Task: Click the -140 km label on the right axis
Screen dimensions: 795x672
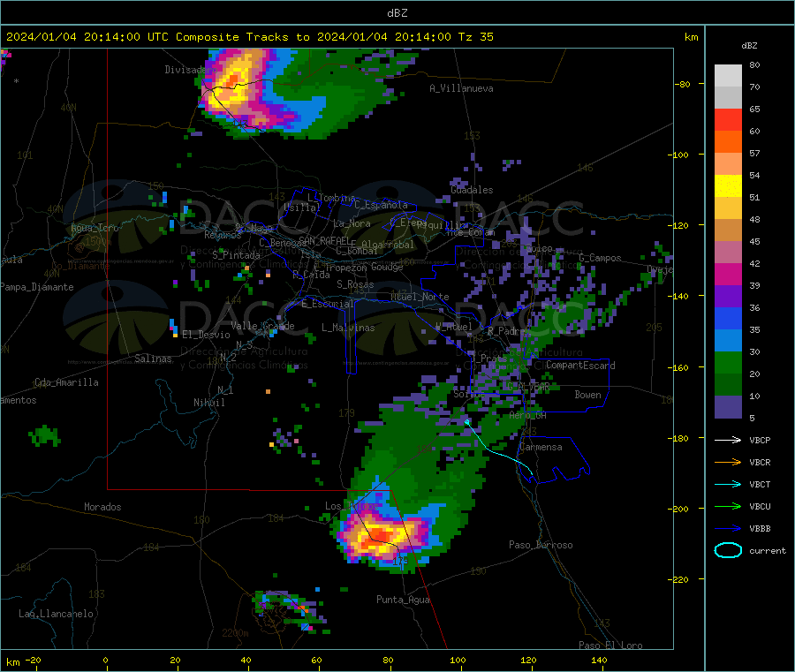Action: pos(679,296)
